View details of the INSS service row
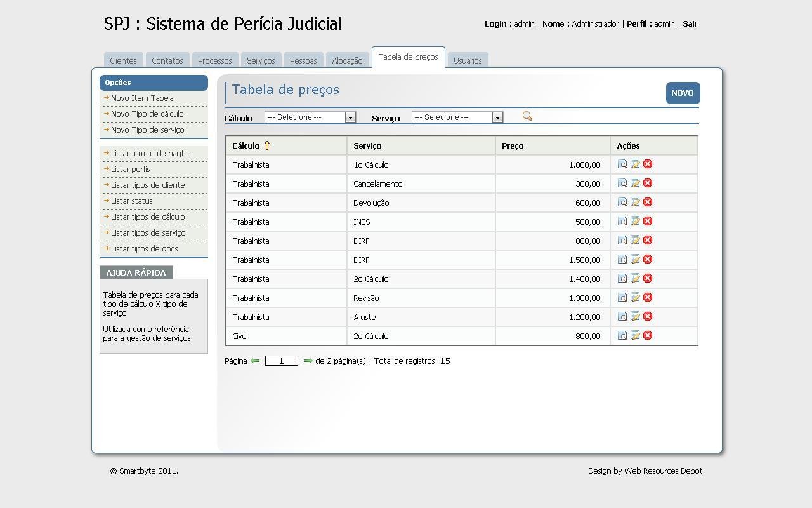The width and height of the screenshot is (812, 508). tap(622, 221)
